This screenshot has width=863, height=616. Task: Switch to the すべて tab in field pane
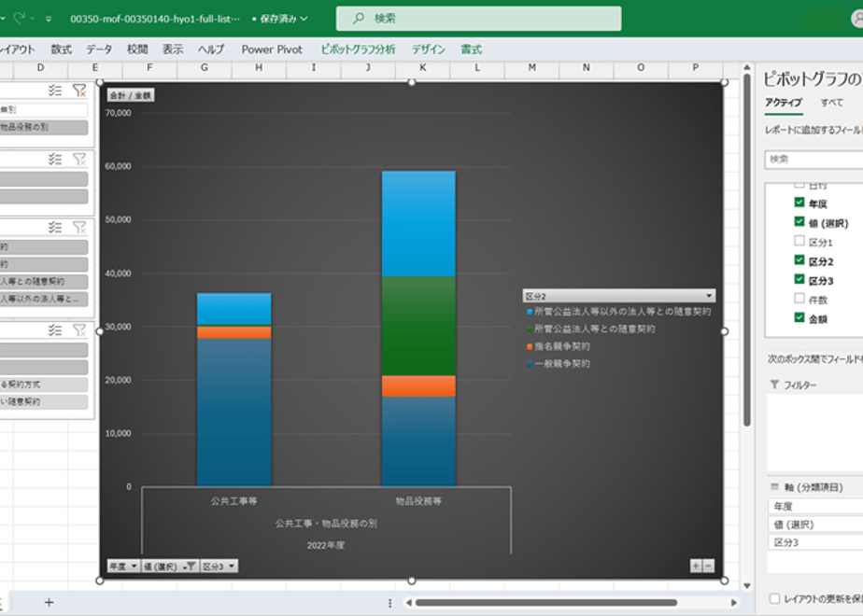(x=831, y=103)
